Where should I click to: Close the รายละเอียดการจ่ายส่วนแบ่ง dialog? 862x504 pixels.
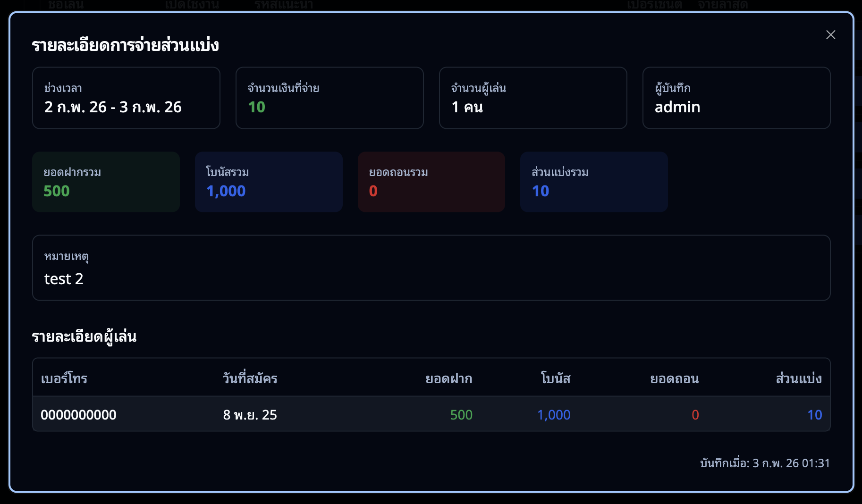(x=830, y=35)
